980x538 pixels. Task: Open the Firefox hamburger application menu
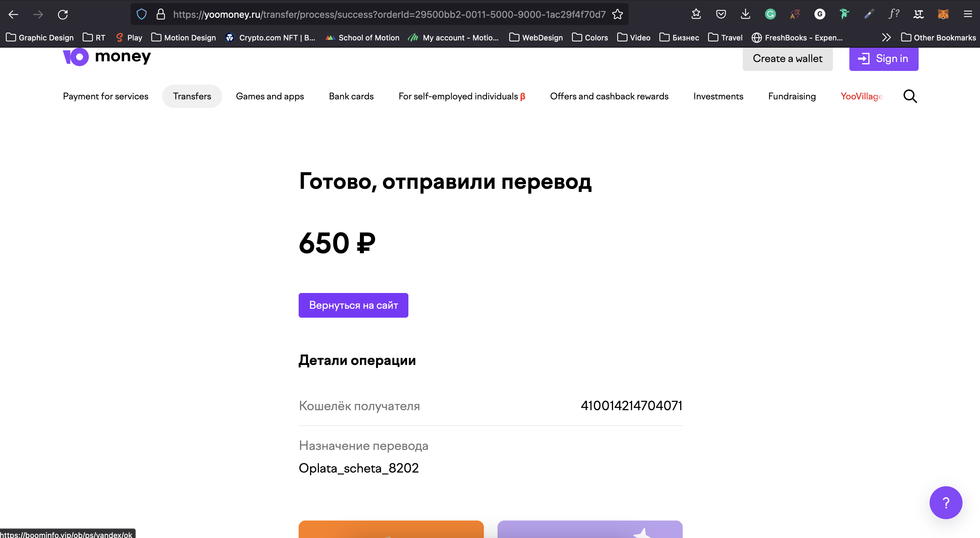click(968, 14)
